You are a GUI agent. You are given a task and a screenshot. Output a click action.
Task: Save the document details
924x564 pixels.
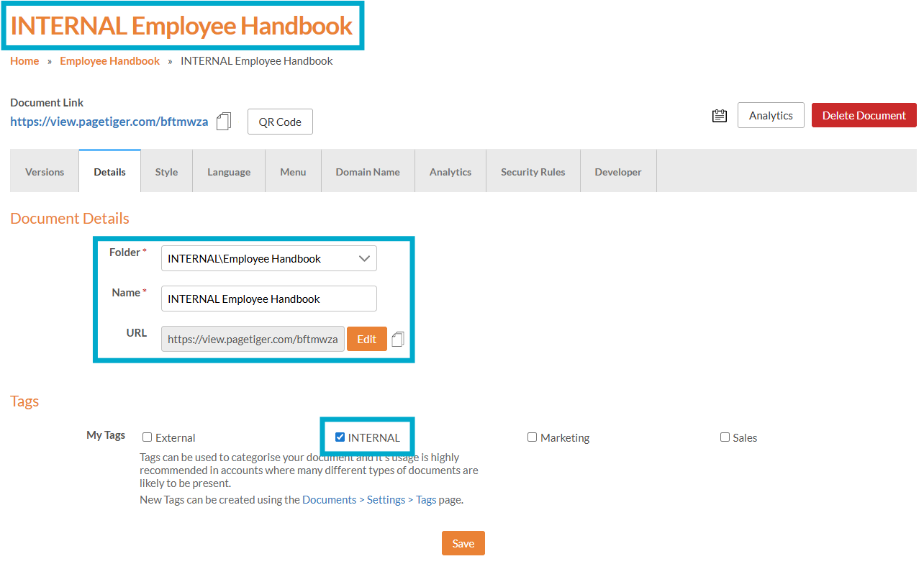(463, 543)
